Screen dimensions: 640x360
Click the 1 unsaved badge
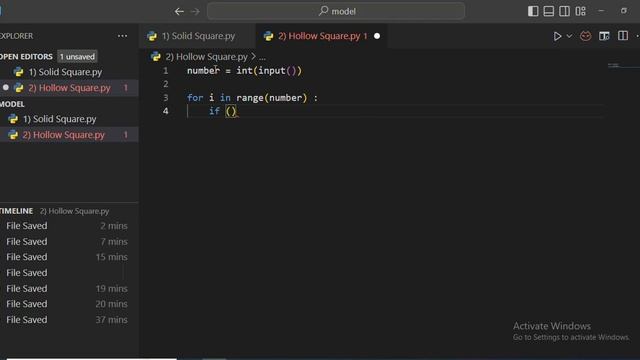[77, 56]
